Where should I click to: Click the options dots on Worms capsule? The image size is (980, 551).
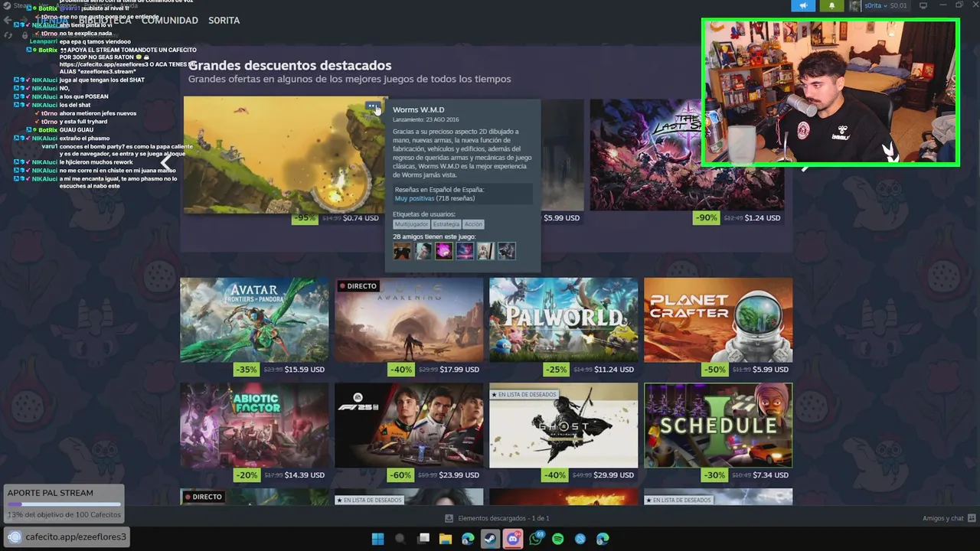(372, 106)
